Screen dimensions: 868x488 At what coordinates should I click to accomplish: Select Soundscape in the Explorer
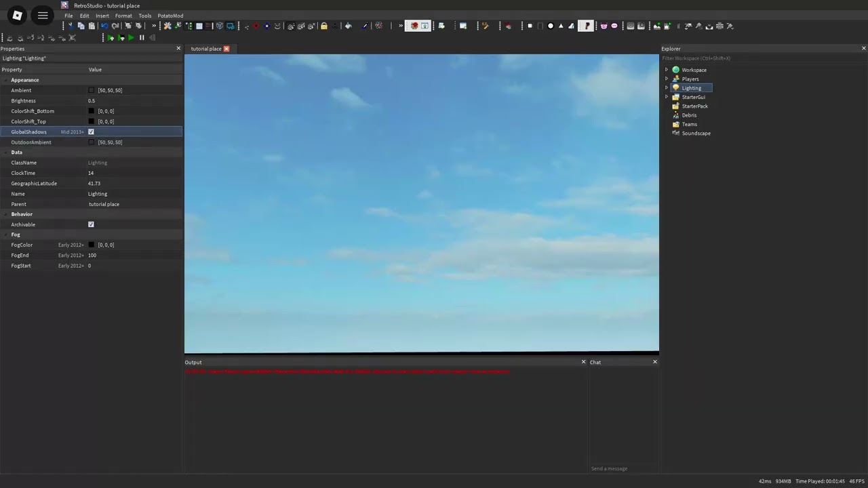coord(696,134)
